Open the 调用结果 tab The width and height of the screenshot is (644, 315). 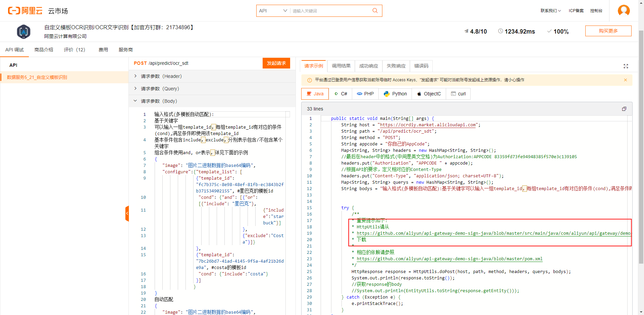point(341,66)
